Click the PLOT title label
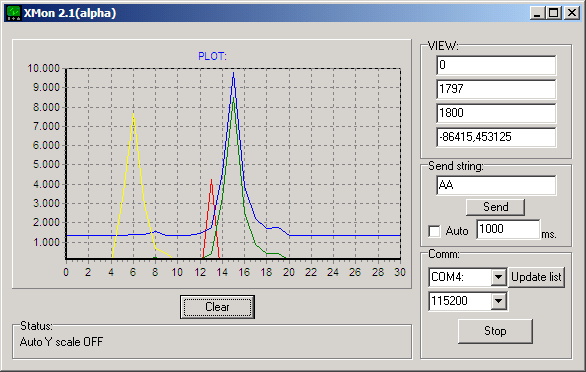Image resolution: width=586 pixels, height=372 pixels. tap(212, 56)
